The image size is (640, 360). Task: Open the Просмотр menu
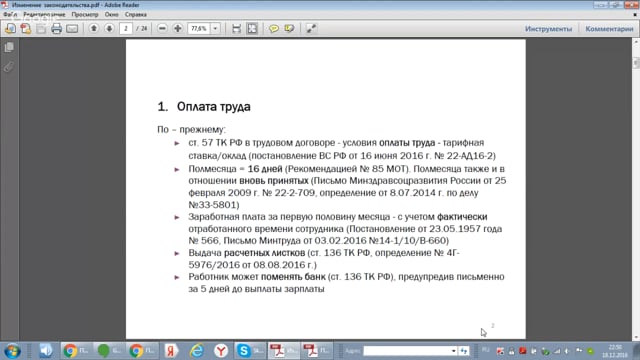[85, 14]
